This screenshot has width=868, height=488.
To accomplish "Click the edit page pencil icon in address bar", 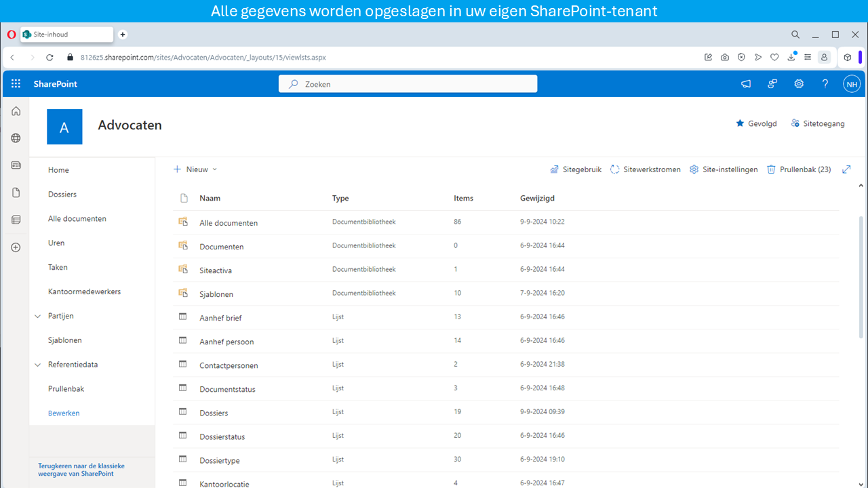I will [709, 58].
